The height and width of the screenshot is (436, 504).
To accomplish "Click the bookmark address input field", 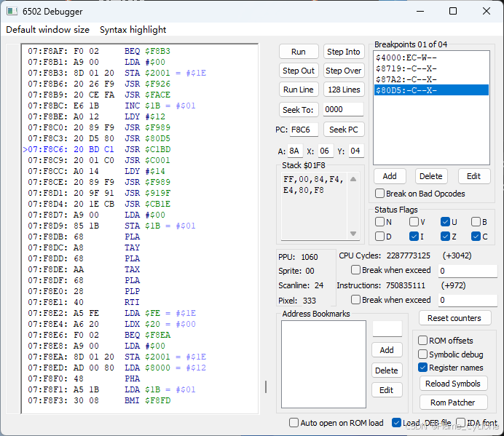I will pyautogui.click(x=387, y=329).
